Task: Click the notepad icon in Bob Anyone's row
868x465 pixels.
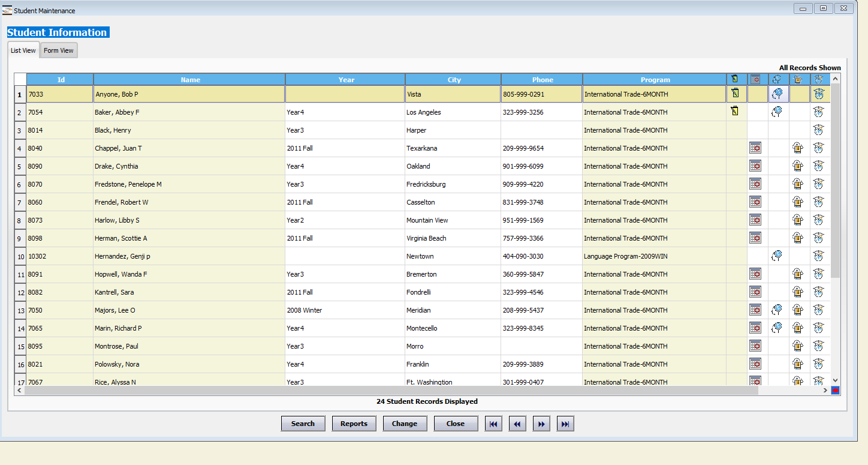Action: [x=735, y=94]
